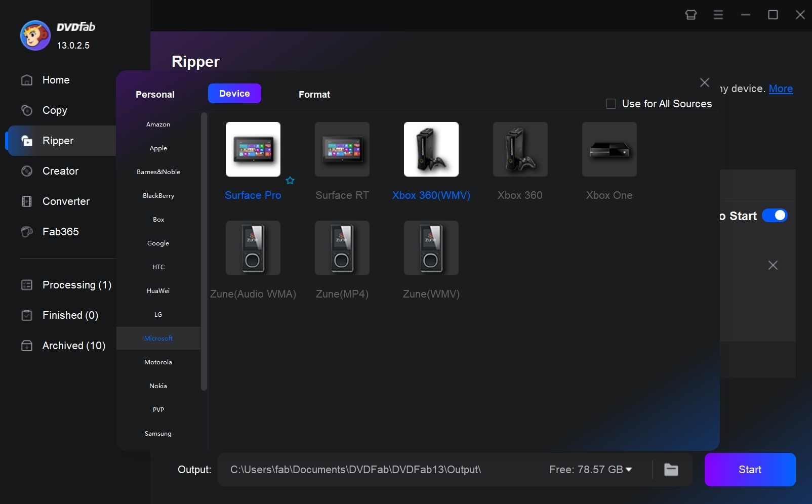Favorite Surface Pro with the star toggle
Image resolution: width=812 pixels, height=504 pixels.
(291, 181)
